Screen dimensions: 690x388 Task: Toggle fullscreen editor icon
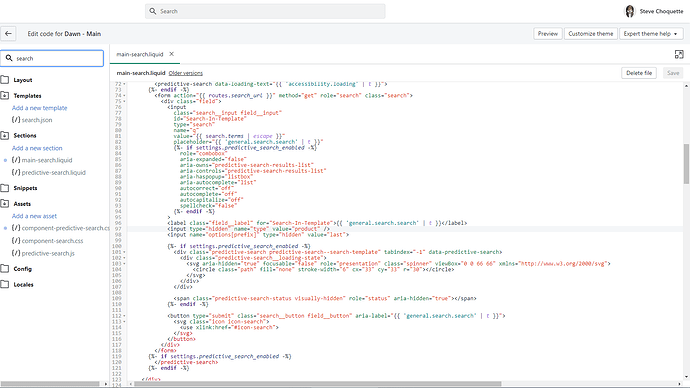(679, 54)
